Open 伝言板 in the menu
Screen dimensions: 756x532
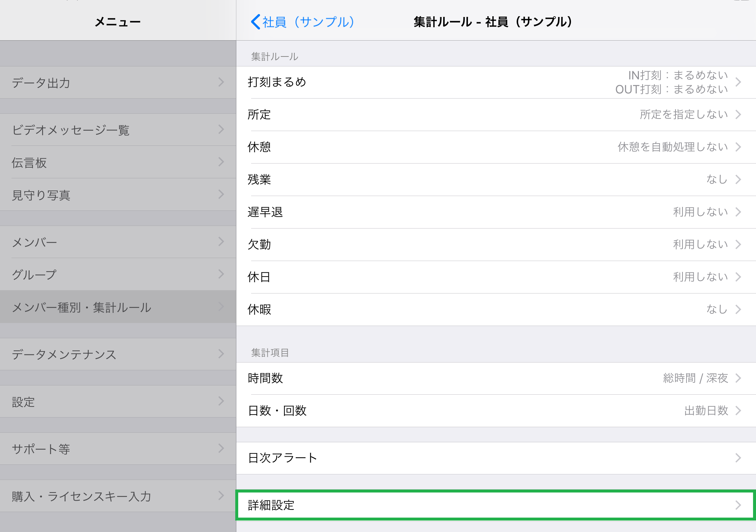pyautogui.click(x=118, y=162)
